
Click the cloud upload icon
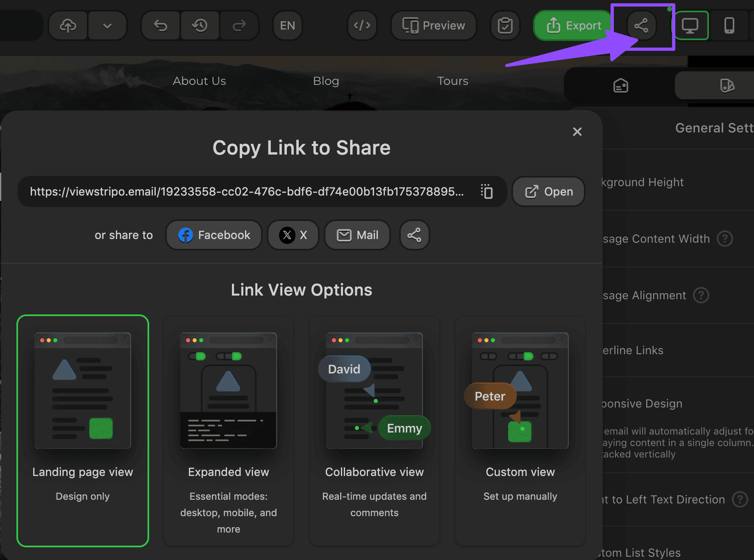point(68,25)
